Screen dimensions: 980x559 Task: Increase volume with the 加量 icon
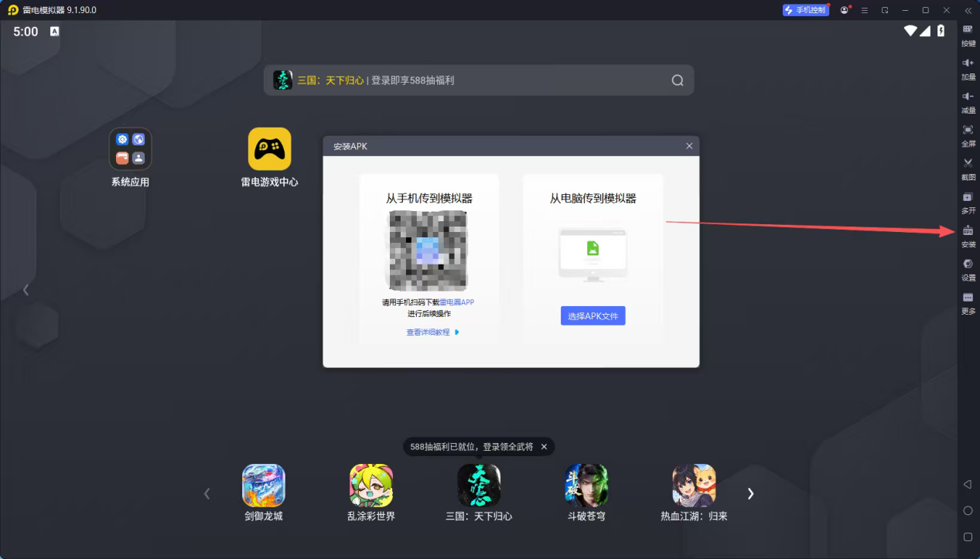tap(968, 68)
